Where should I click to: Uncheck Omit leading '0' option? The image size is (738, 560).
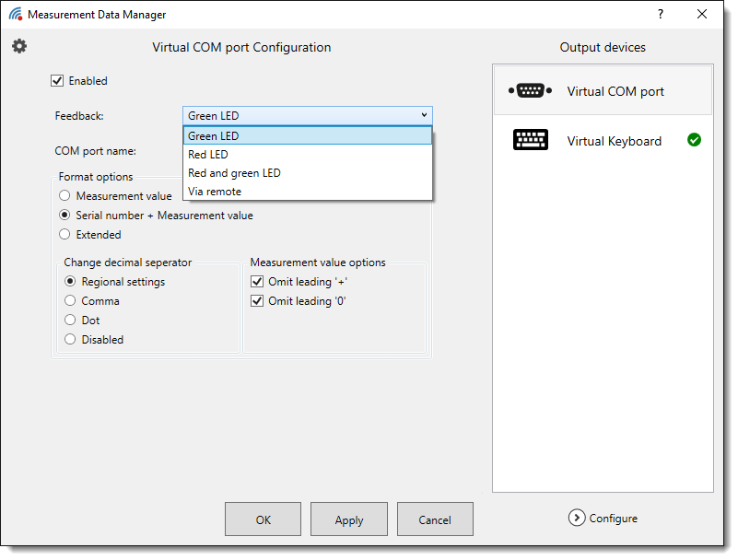pos(257,301)
